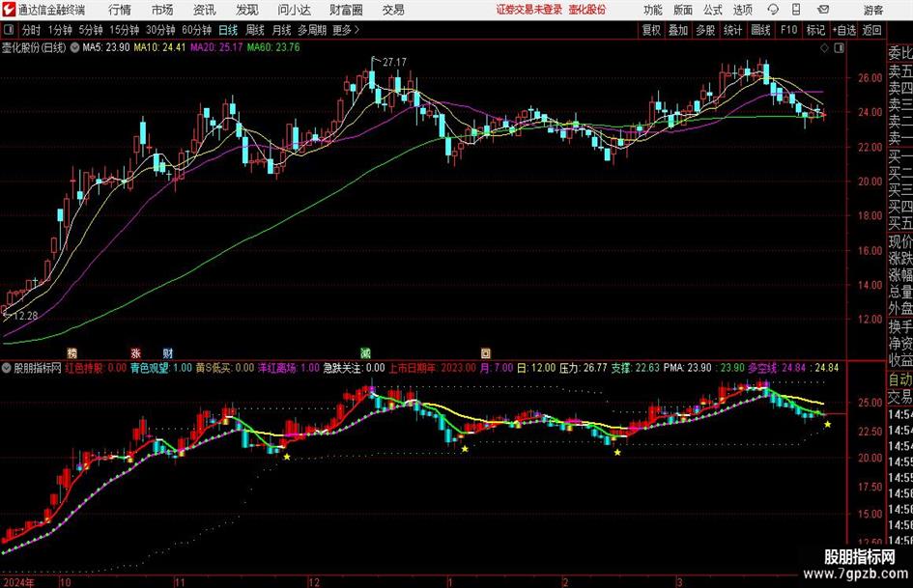Switch to the 1分钟 period

(59, 30)
